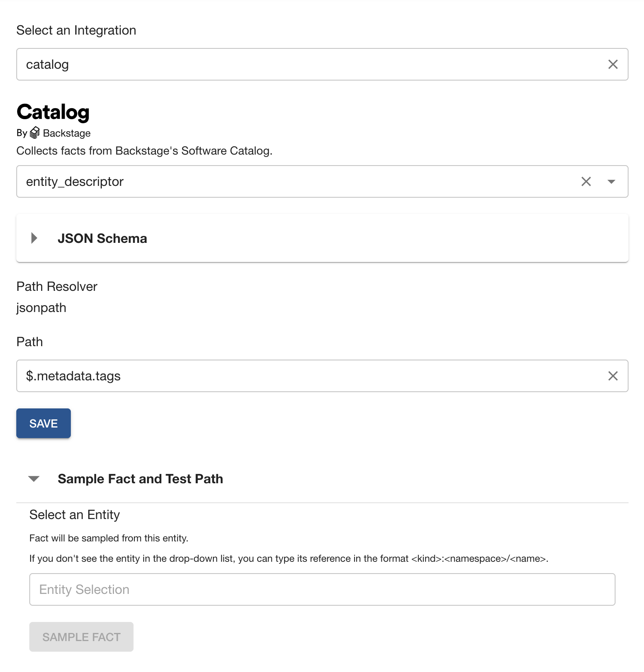
Task: Click the Backstage logo icon
Action: tap(35, 133)
